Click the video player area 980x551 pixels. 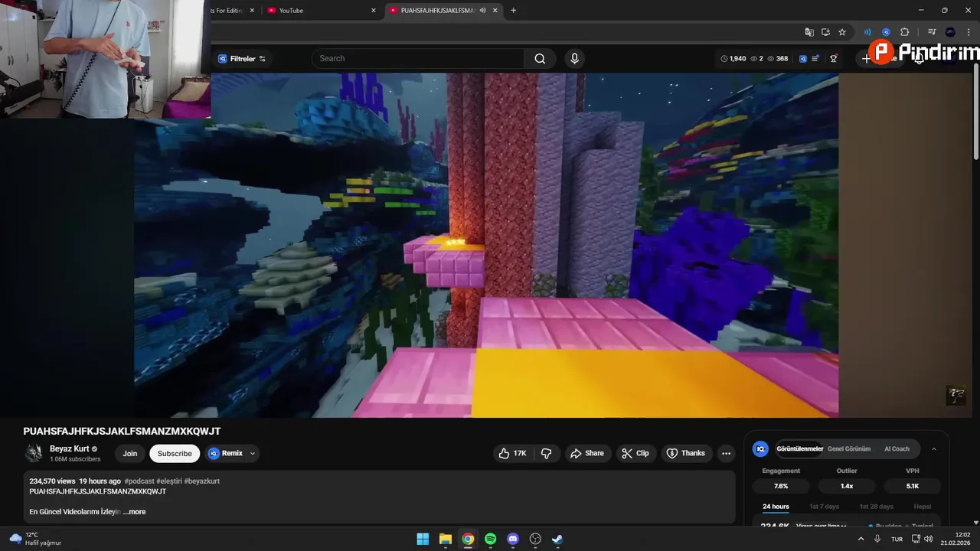486,245
